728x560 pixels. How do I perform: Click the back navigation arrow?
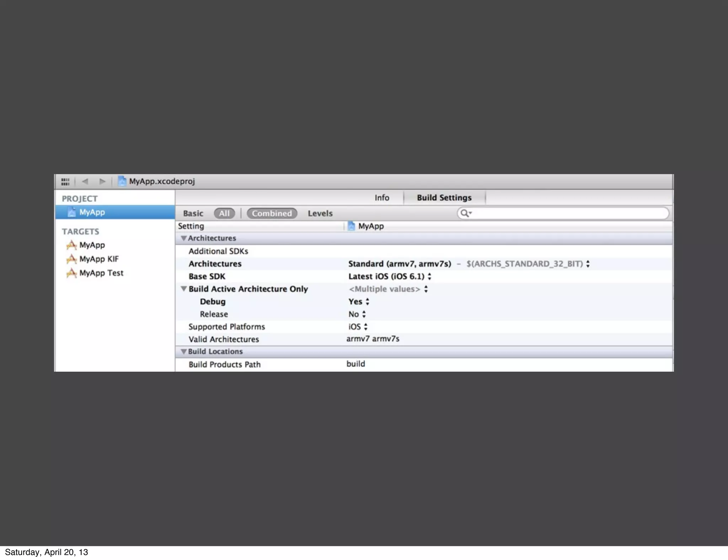pos(85,182)
